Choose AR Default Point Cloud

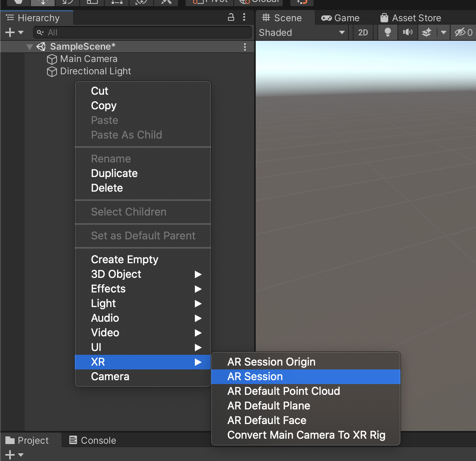306,391
